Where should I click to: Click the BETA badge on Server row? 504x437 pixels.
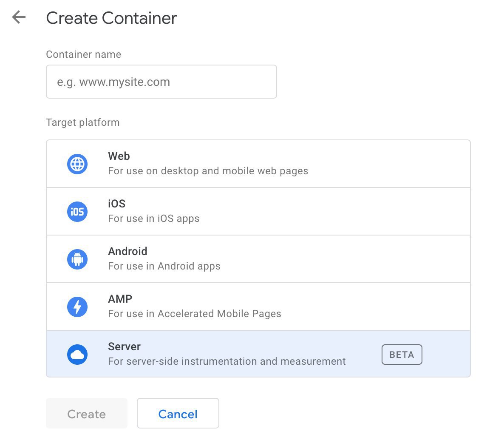(402, 355)
